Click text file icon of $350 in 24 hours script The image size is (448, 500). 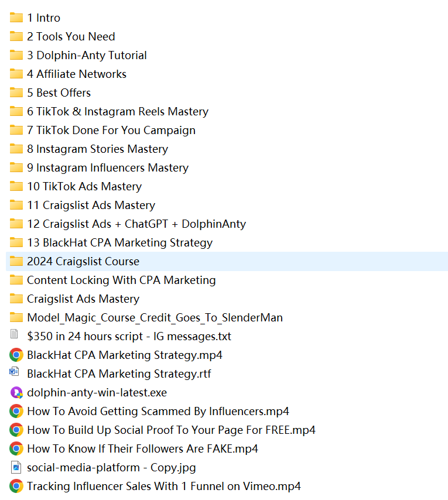point(14,334)
